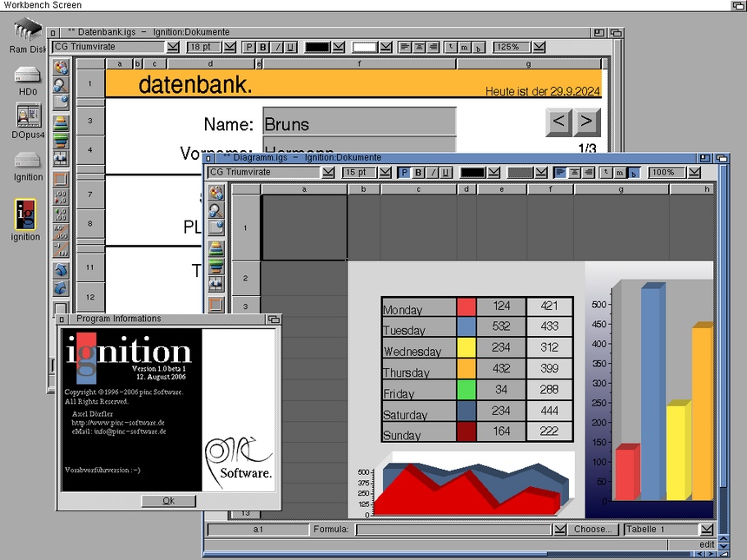Open 15 pt size dropdown in Diagramm
The width and height of the screenshot is (747, 560).
point(385,173)
